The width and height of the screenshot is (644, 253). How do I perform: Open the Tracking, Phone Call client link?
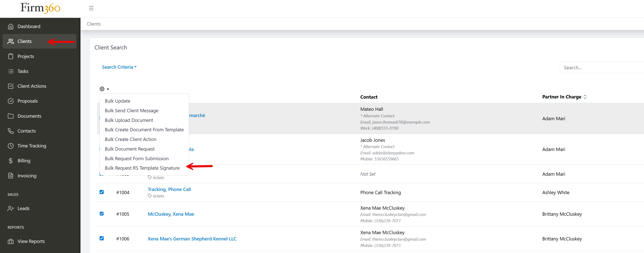click(x=169, y=189)
